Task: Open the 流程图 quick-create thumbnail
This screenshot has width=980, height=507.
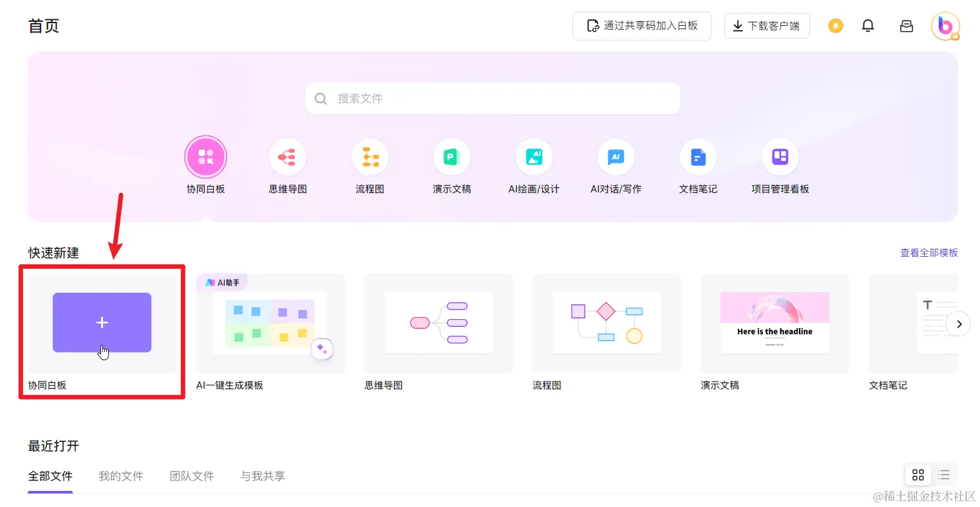Action: 607,323
